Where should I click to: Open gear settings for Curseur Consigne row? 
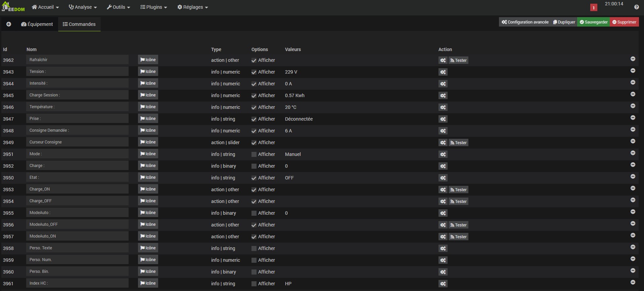coord(443,142)
